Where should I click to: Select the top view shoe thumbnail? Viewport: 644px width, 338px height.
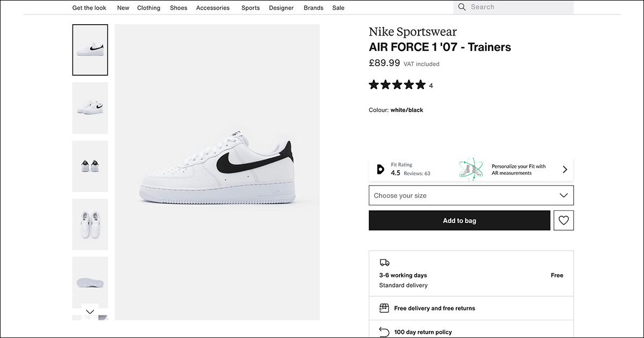(x=90, y=224)
